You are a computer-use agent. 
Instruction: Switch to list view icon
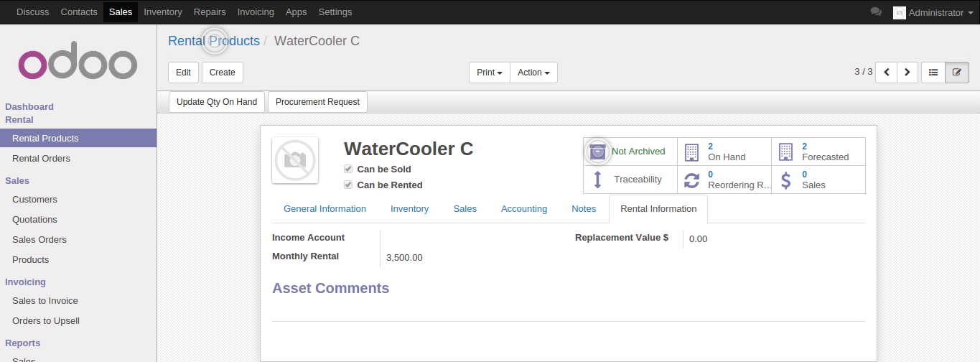[x=933, y=73]
